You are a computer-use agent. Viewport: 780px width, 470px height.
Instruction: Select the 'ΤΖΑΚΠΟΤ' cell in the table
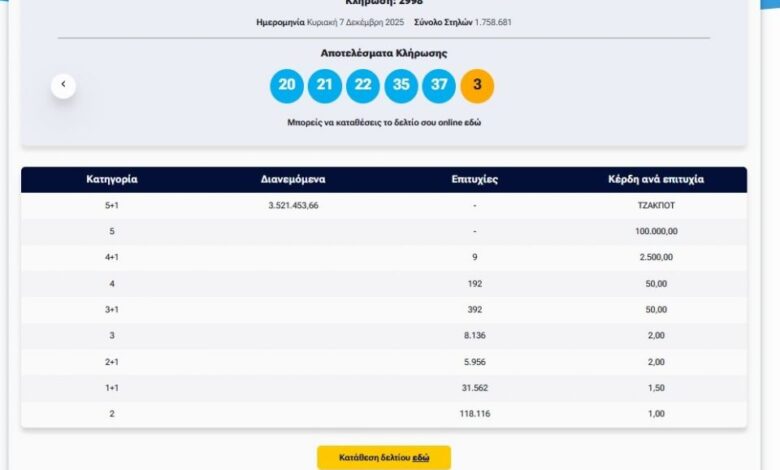tap(656, 205)
